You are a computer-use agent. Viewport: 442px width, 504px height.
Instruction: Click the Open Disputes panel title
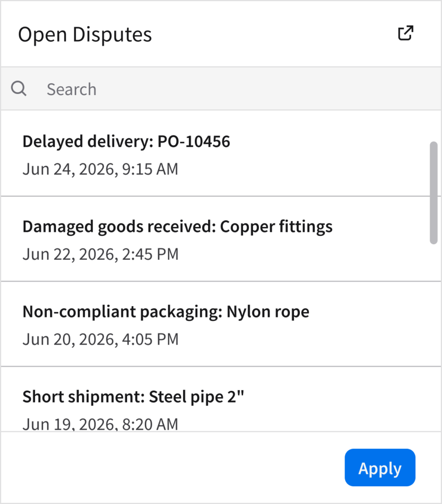(85, 34)
